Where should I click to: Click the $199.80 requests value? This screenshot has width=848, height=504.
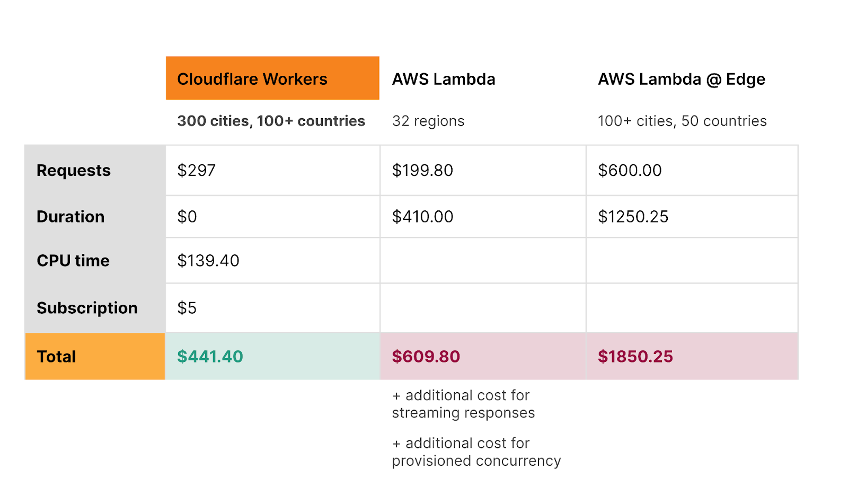(x=422, y=170)
